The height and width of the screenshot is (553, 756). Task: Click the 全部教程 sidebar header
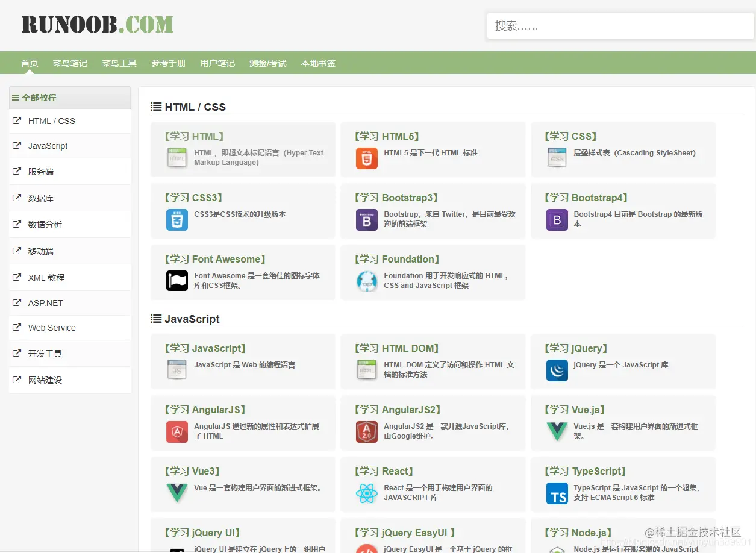click(70, 98)
